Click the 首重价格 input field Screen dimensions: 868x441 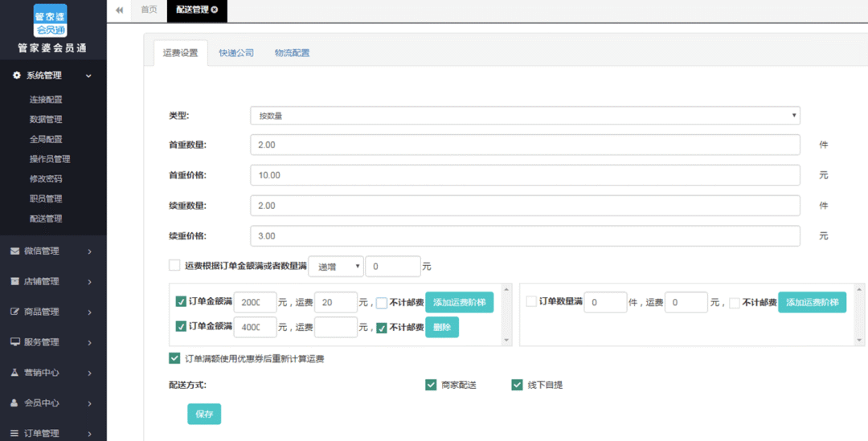(525, 175)
